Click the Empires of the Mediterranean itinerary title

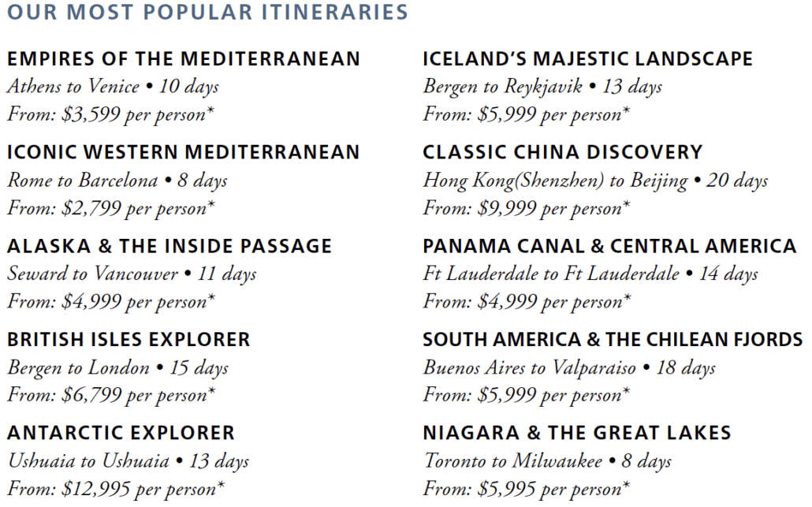tap(184, 58)
